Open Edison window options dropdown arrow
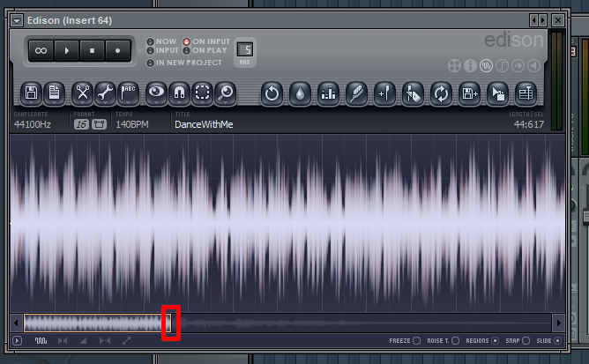 (17, 20)
